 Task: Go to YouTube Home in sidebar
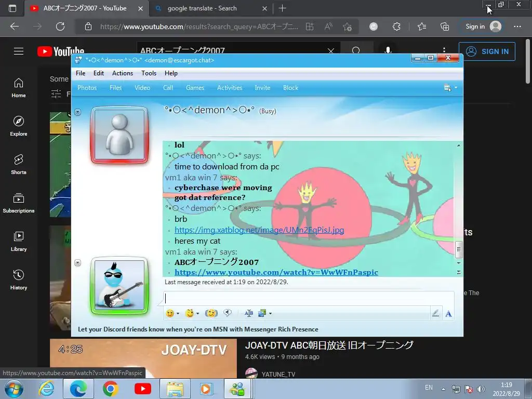[19, 88]
